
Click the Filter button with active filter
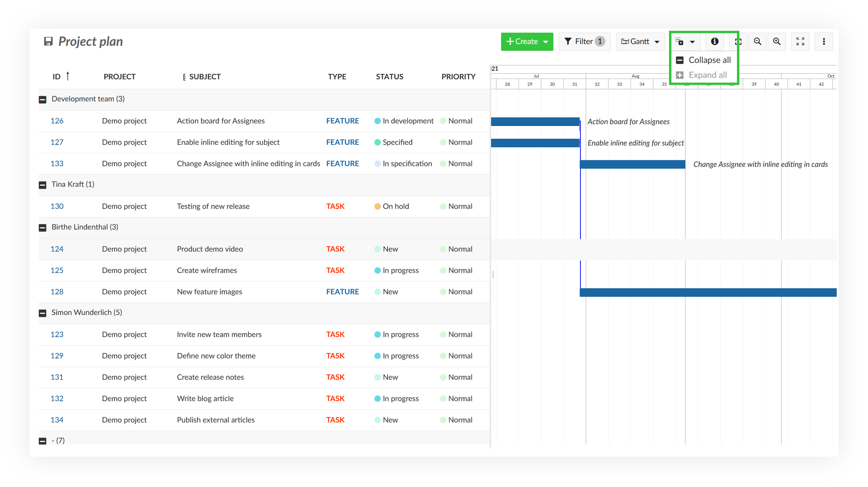coord(579,41)
